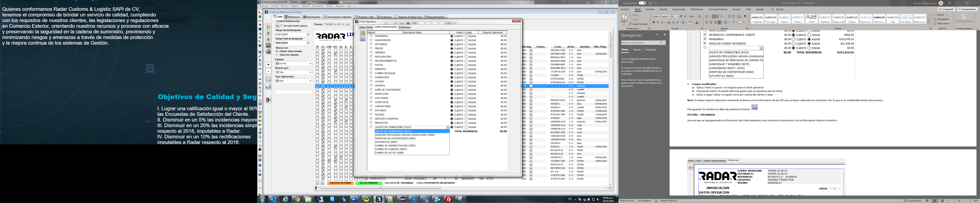Click Copiar formato in Word
This screenshot has height=203, width=980.
(638, 24)
